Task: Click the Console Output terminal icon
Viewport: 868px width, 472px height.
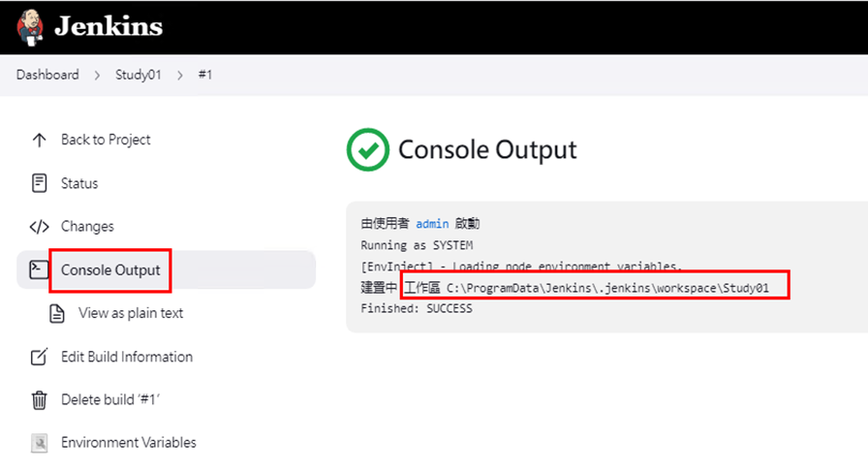Action: click(39, 269)
